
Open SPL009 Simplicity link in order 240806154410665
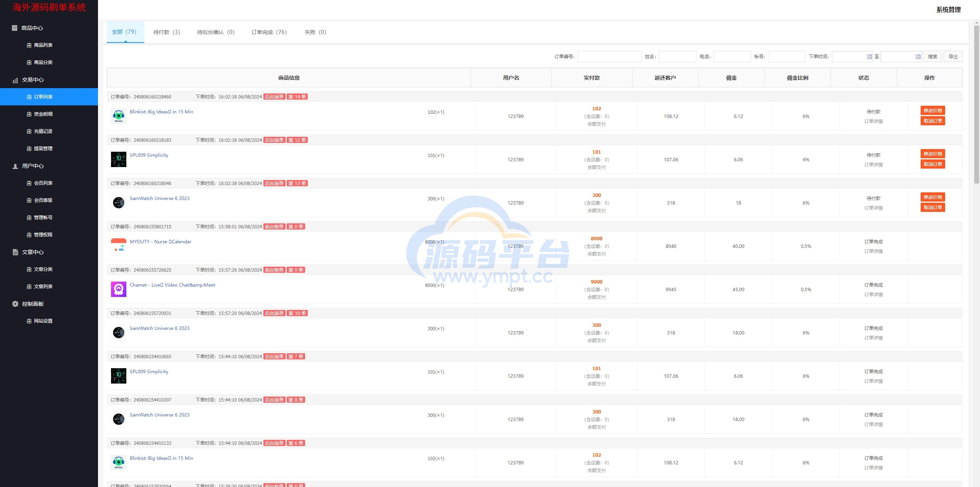coord(149,372)
